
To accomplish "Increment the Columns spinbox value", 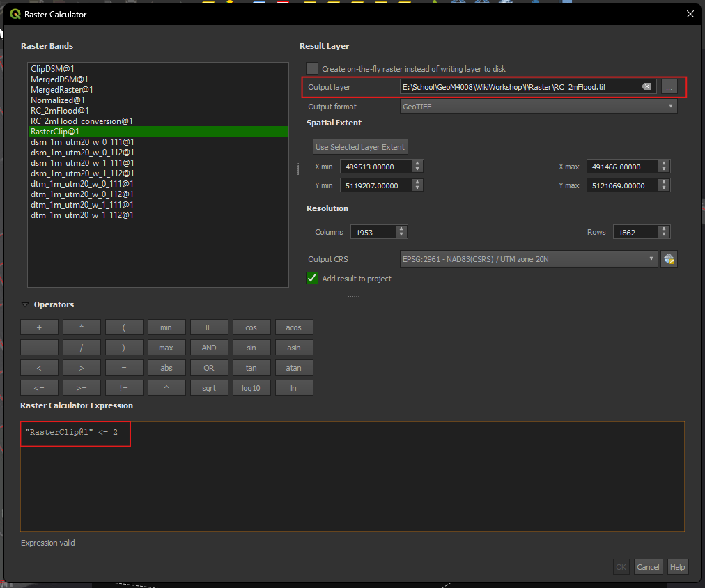I will click(x=401, y=229).
